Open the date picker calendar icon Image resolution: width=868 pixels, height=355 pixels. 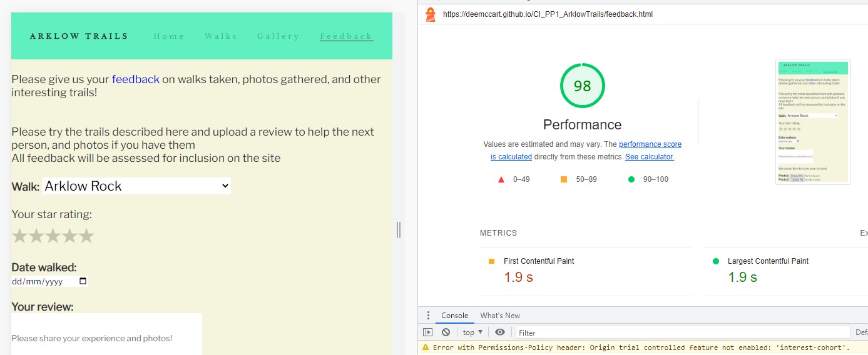coord(83,281)
